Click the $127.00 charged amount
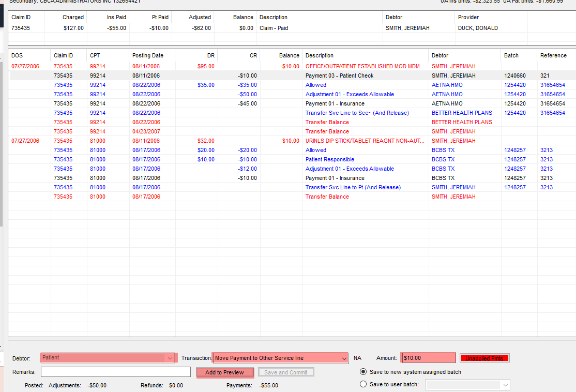Screen dimensions: 576x392 point(73,28)
